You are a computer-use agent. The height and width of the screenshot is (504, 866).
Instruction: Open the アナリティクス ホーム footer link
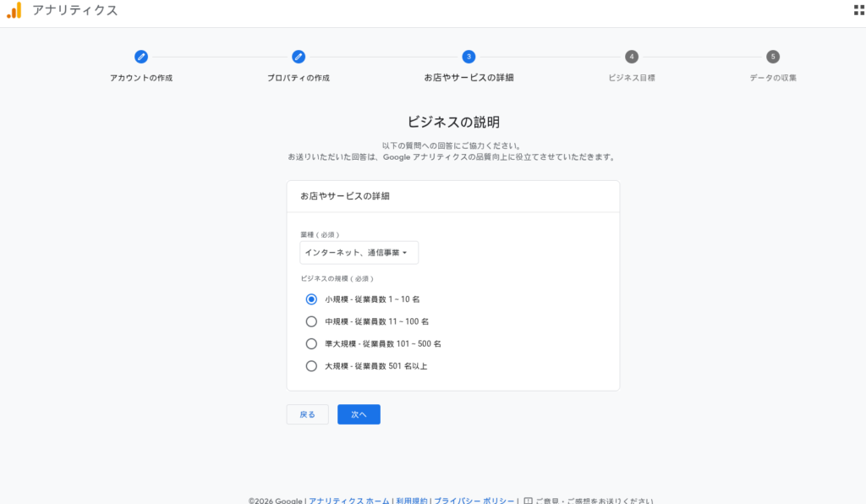349,500
